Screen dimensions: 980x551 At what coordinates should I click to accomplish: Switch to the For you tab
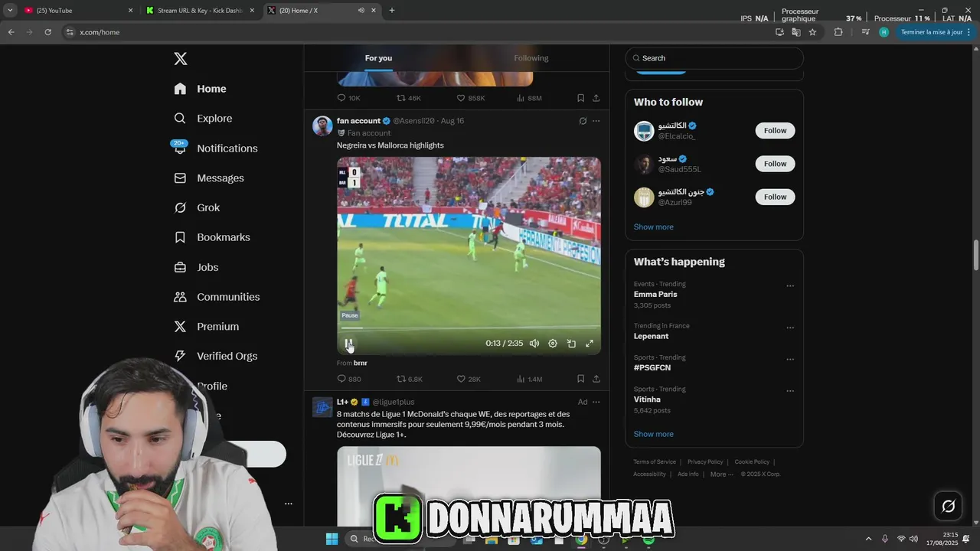pos(378,58)
